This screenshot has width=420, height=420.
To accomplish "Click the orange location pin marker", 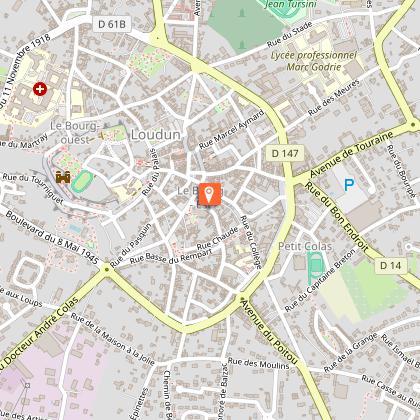I will 210,194.
